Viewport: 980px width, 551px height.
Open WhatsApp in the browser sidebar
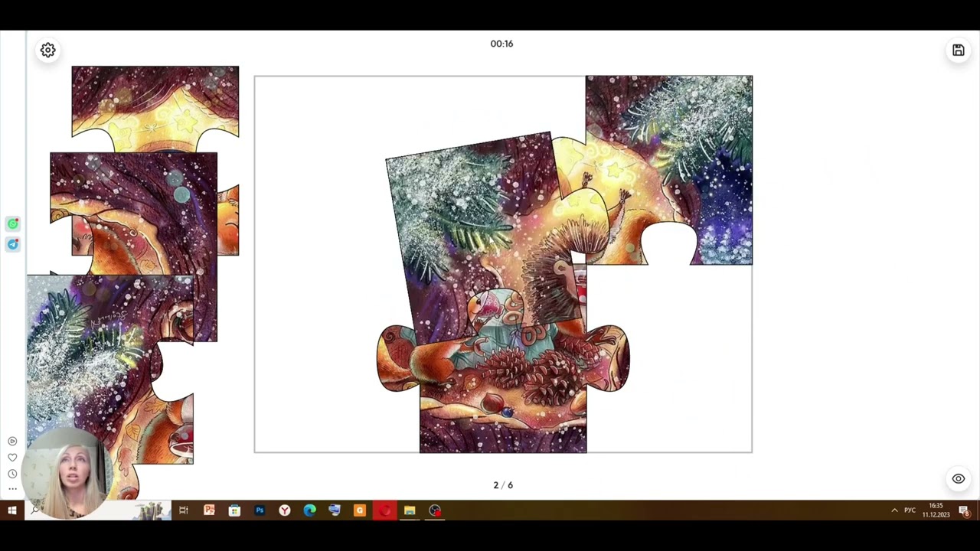12,223
